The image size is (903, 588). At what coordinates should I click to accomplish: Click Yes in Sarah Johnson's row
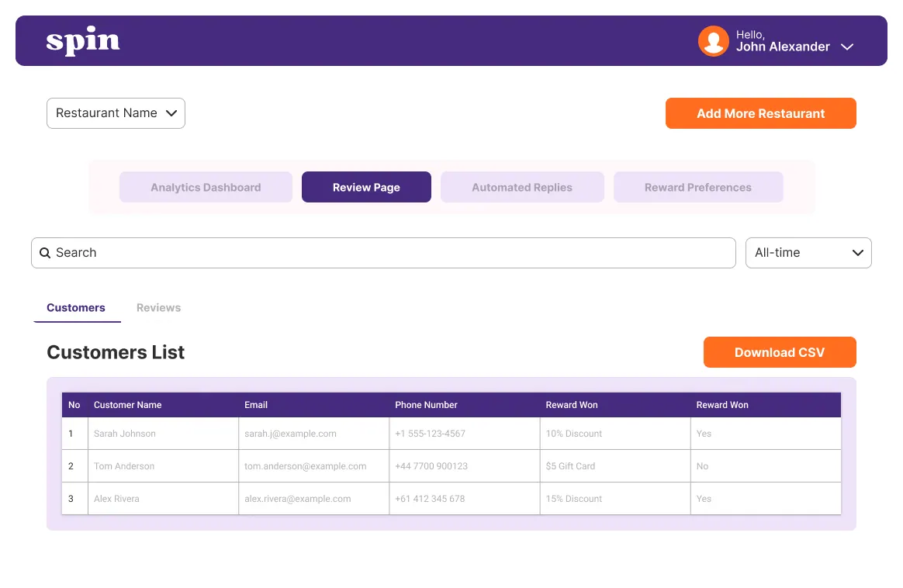[x=704, y=434]
